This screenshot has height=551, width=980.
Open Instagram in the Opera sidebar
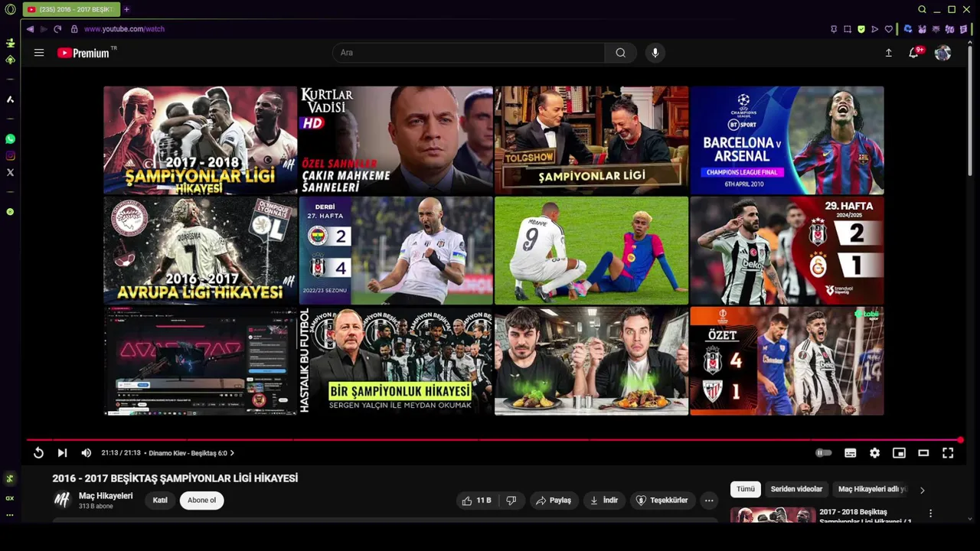point(10,156)
